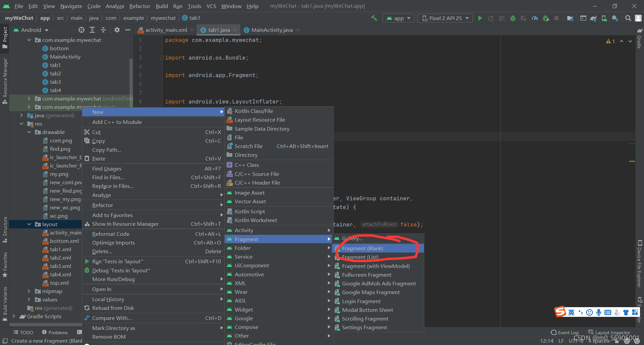Go to next highlighted error arrow
Screen dimensions: 644x345
(630, 41)
